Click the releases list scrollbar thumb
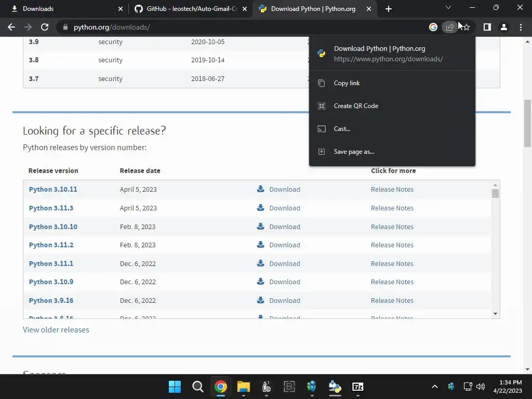Viewport: 532px width, 399px height. click(495, 193)
